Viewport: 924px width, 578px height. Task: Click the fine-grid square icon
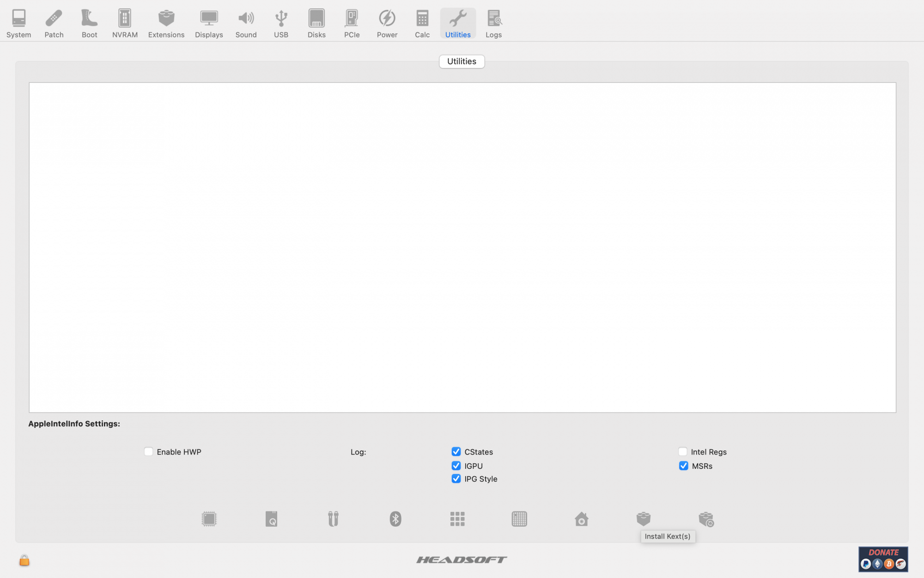tap(519, 519)
